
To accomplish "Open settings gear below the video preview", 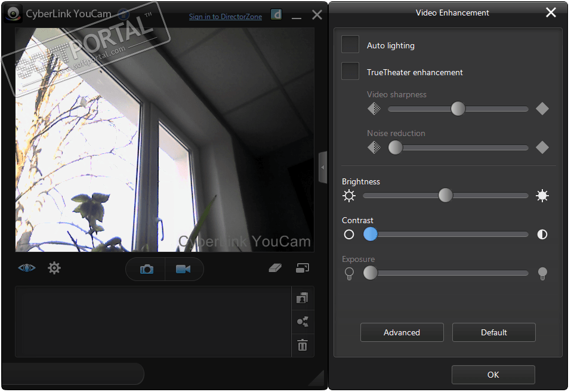I will pos(54,268).
